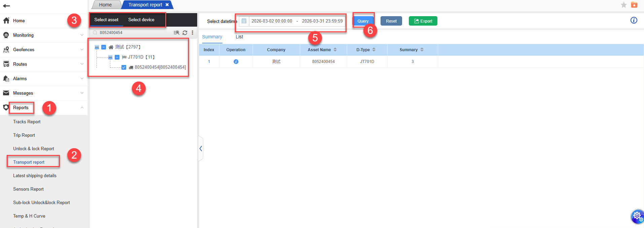Switch to the List tab
Viewport: 644px width, 228px height.
pyautogui.click(x=239, y=37)
